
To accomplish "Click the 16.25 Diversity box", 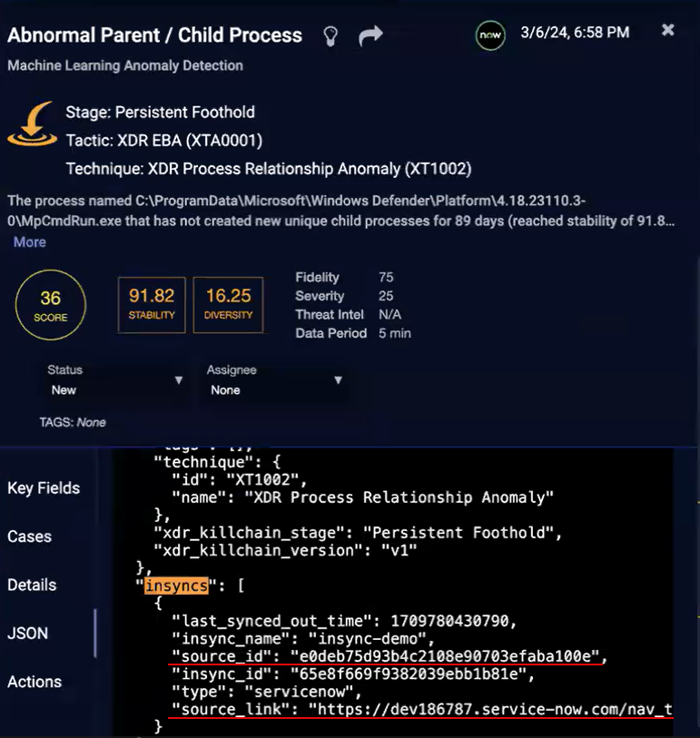I will pos(229,304).
